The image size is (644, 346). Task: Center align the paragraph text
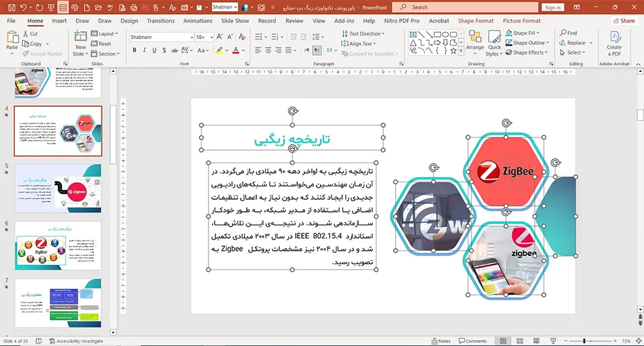(x=268, y=50)
